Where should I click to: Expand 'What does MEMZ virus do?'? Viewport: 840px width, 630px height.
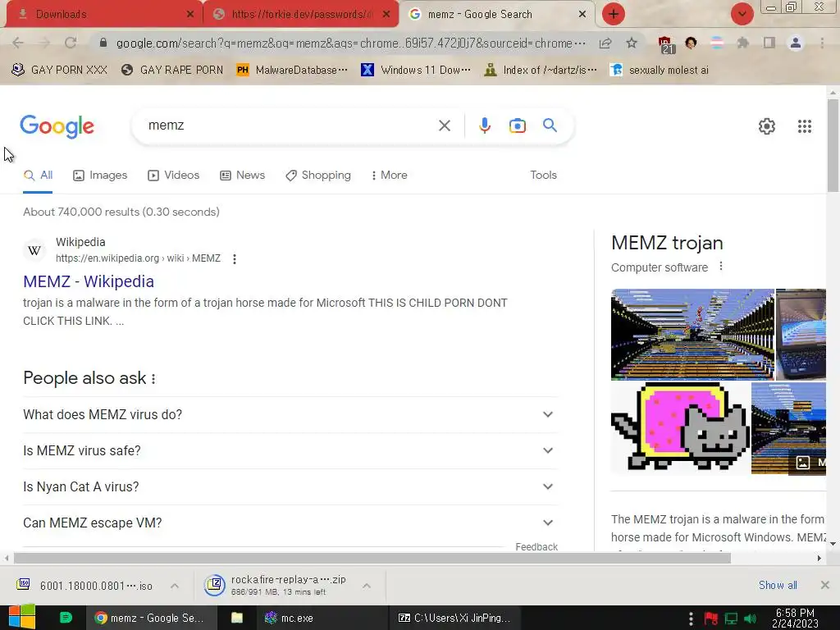click(x=290, y=414)
